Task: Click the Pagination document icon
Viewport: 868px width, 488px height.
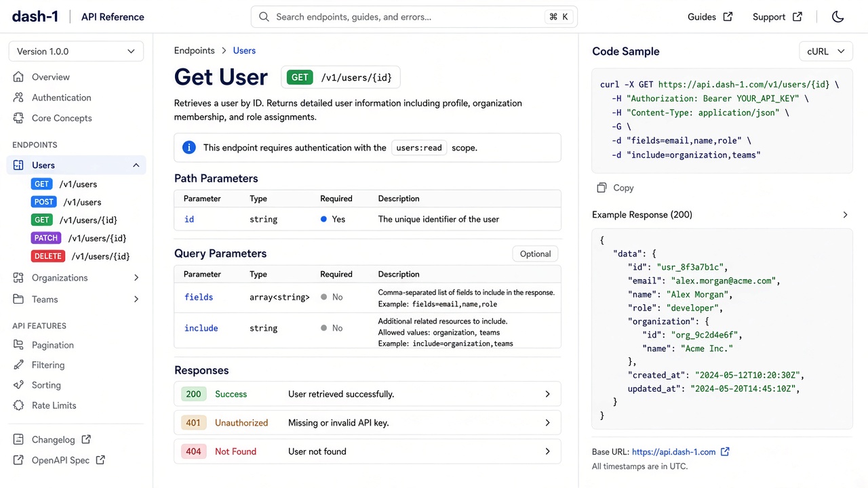Action: pyautogui.click(x=18, y=345)
